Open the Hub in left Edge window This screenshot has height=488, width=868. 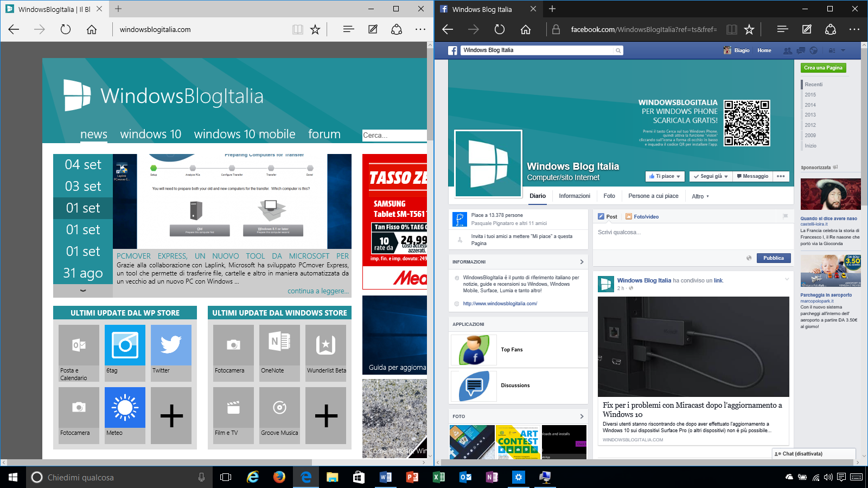tap(348, 29)
